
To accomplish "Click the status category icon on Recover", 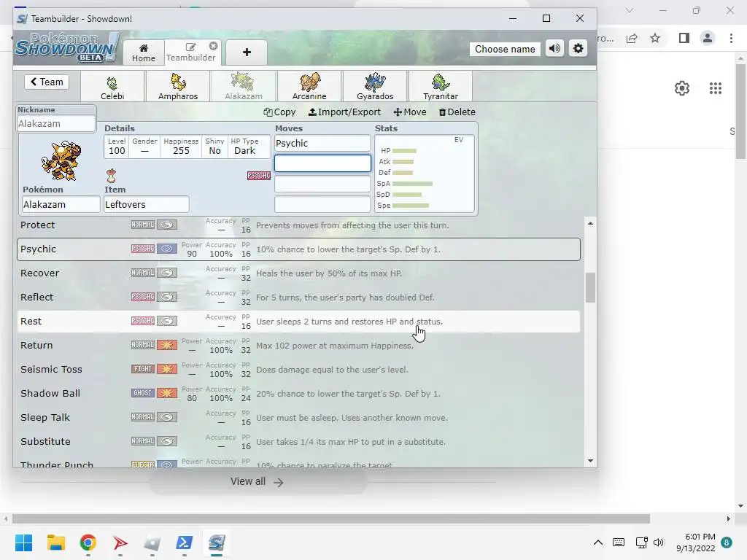I will coord(167,273).
